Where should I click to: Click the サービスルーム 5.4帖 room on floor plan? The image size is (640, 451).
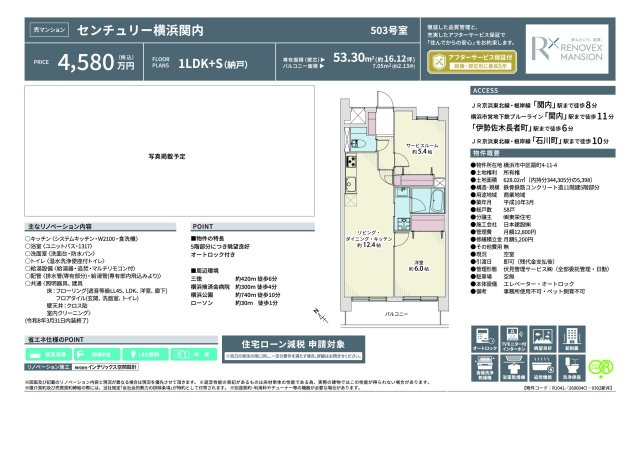click(x=422, y=149)
